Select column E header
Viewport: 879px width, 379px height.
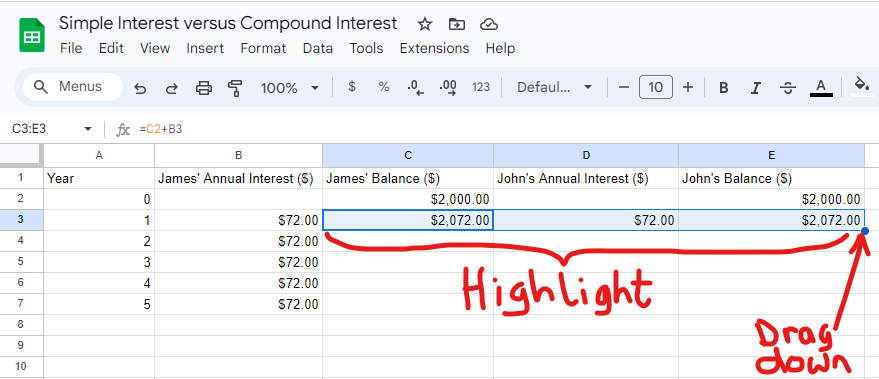[771, 156]
